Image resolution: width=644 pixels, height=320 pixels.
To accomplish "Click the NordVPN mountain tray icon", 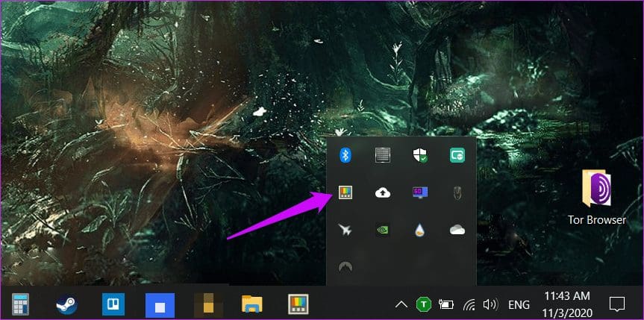I will 346,267.
